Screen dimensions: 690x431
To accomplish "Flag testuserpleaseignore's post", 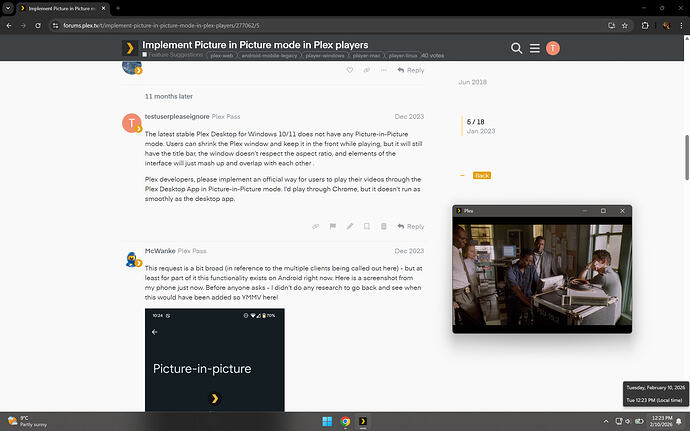I will click(333, 226).
